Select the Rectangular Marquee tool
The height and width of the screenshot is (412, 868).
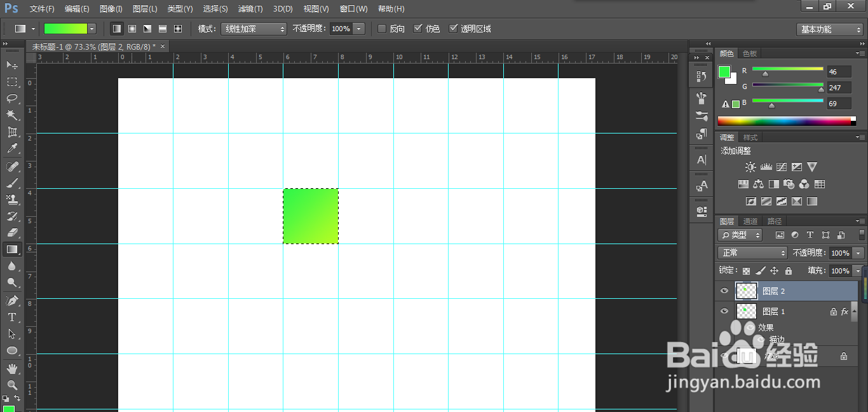[x=12, y=81]
